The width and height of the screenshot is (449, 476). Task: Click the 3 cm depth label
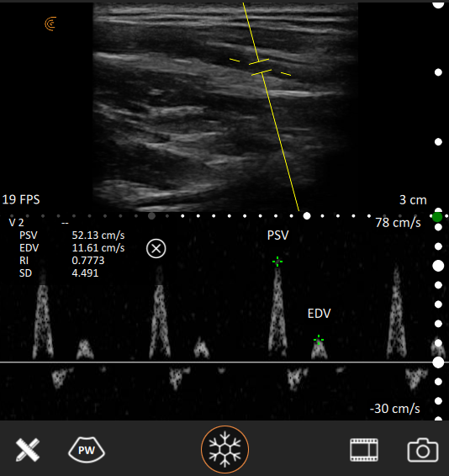point(413,200)
